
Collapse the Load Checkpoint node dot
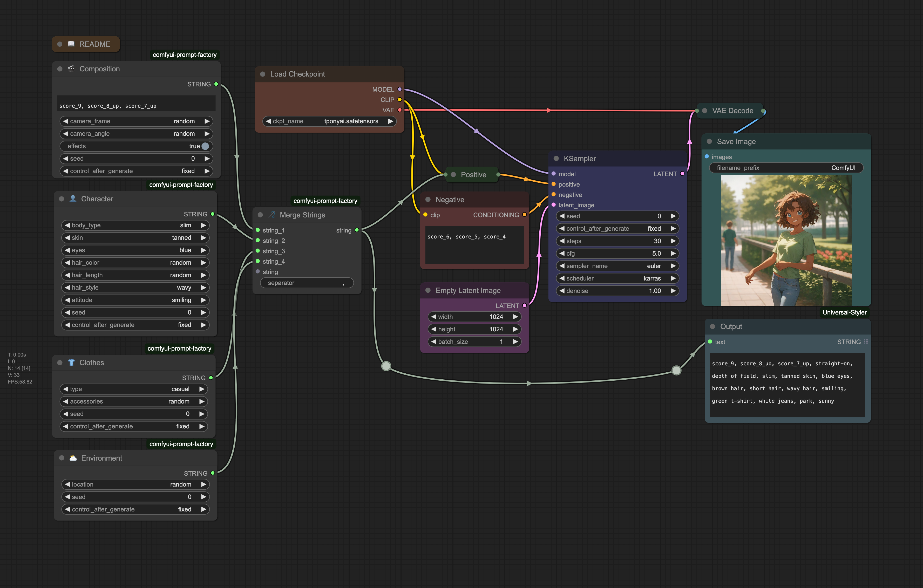point(263,74)
